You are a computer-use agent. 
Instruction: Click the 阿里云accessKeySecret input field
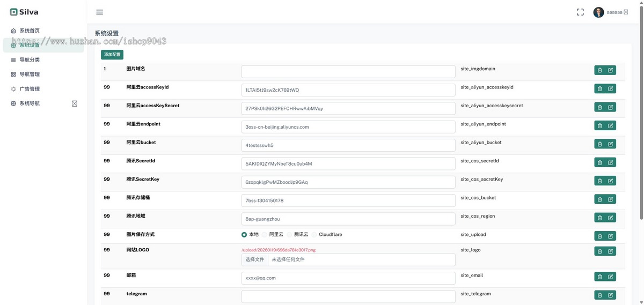click(348, 108)
